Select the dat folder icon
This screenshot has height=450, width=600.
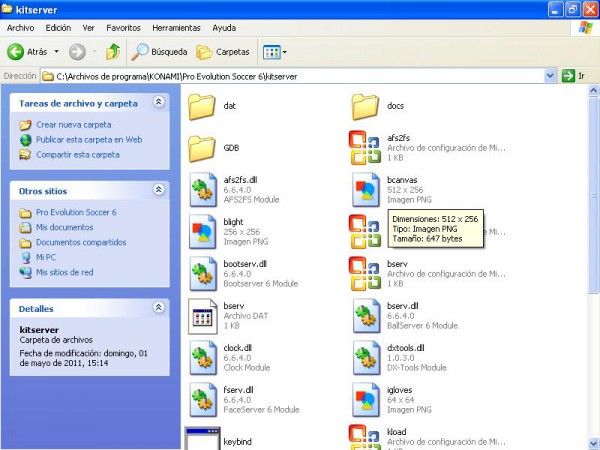202,107
